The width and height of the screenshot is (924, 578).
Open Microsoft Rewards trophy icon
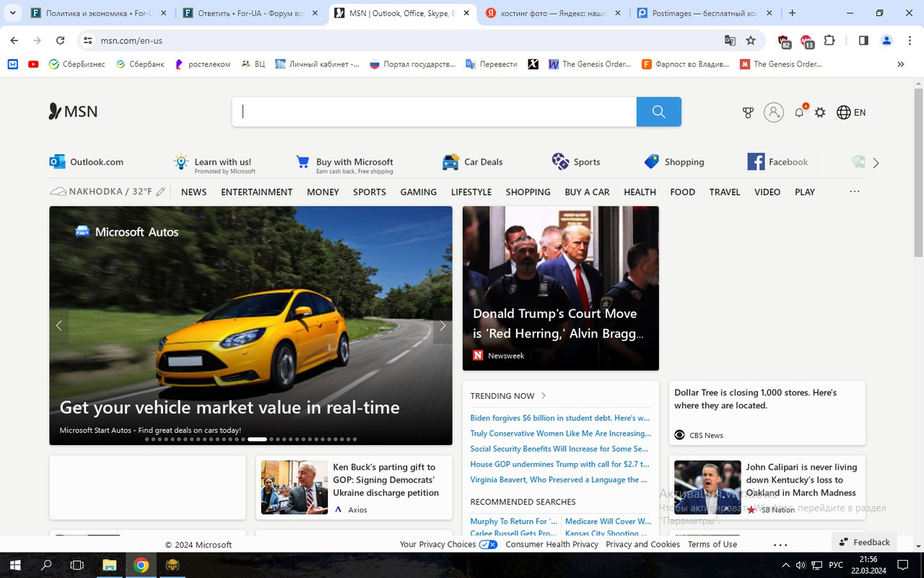748,112
